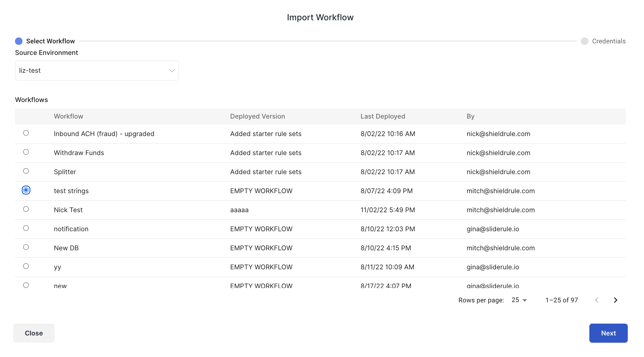Click the Select Workflow step circle
This screenshot has width=644, height=357.
pos(19,41)
